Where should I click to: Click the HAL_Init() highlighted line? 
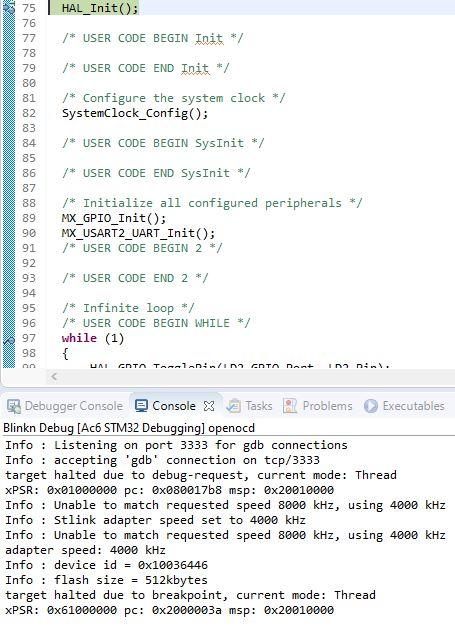coord(100,7)
